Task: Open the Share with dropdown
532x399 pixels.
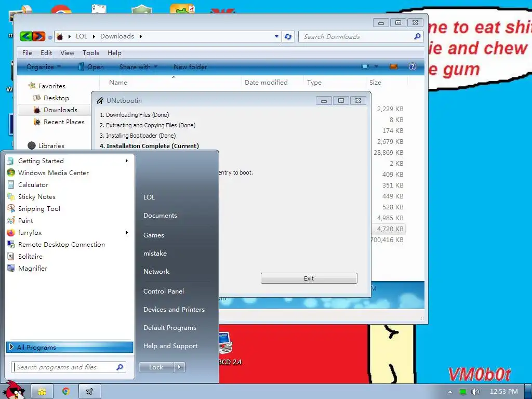Action: click(x=138, y=67)
